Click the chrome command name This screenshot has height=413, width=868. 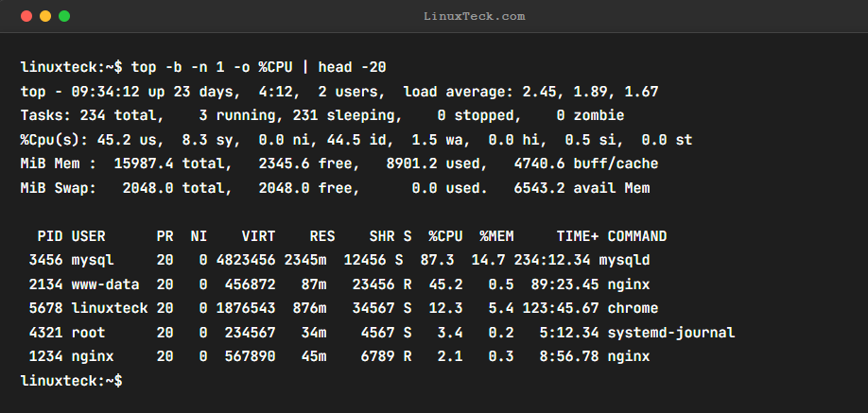point(634,308)
